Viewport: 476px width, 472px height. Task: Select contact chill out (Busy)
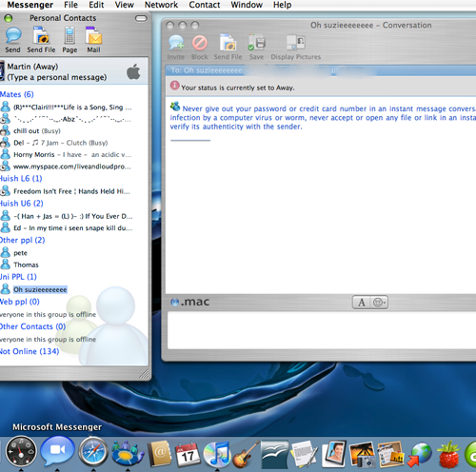[x=37, y=131]
